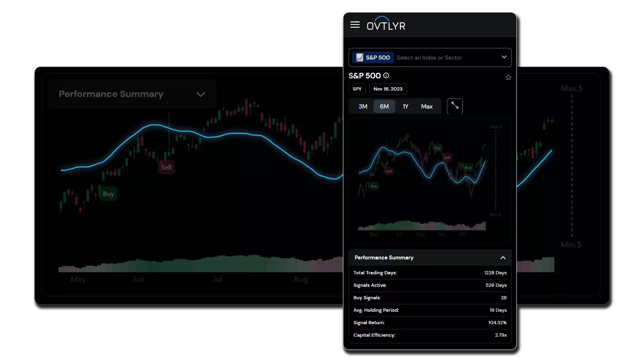Click the lowest Buy marker in the small chart

(x=374, y=186)
